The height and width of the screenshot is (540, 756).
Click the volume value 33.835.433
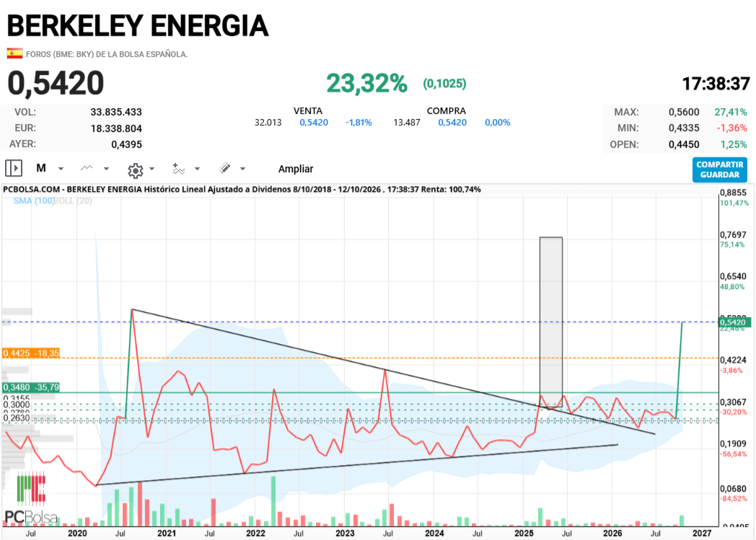click(116, 112)
